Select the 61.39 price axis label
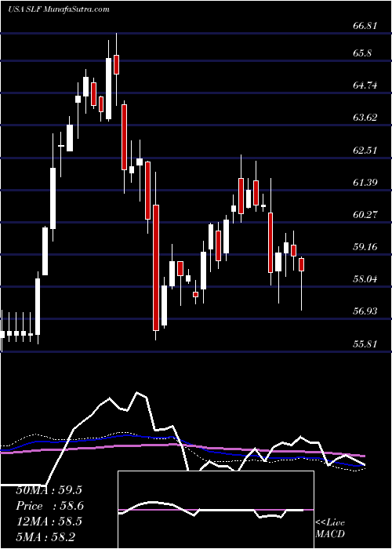Screen dimensions: 392x549 [365, 183]
